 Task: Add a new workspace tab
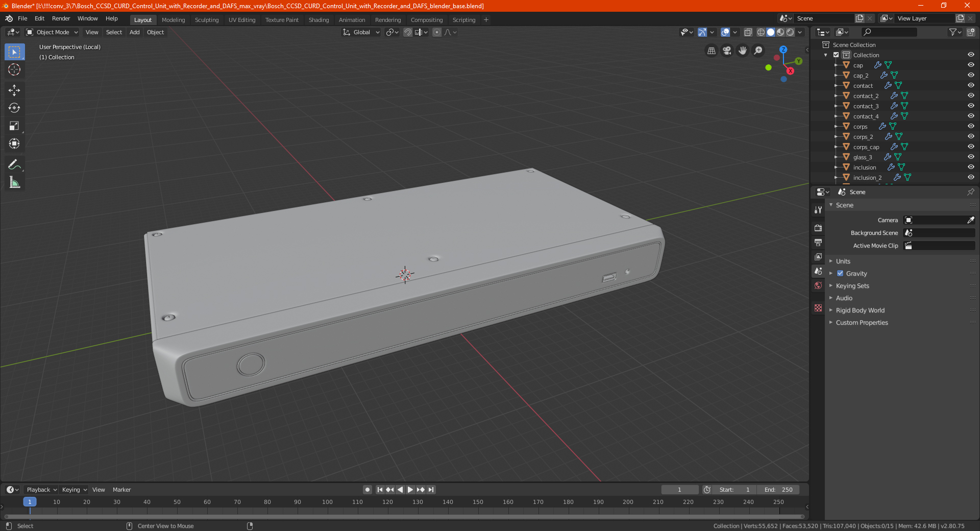pyautogui.click(x=486, y=20)
